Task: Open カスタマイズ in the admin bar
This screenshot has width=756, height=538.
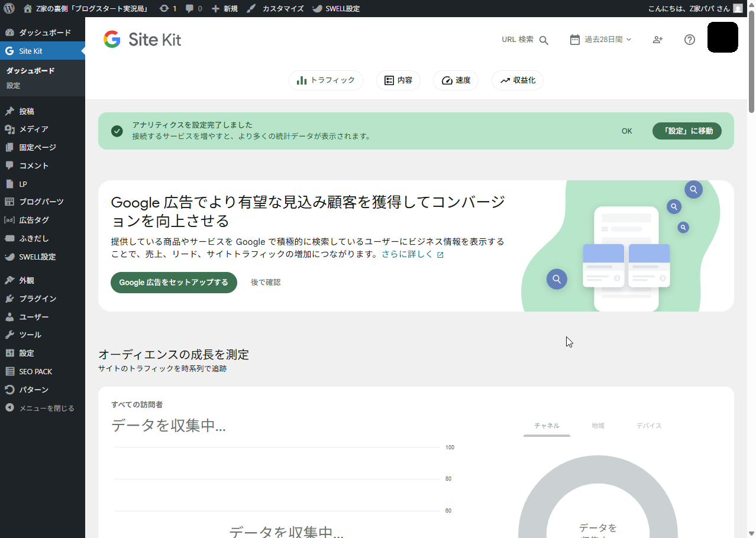Action: coord(275,9)
